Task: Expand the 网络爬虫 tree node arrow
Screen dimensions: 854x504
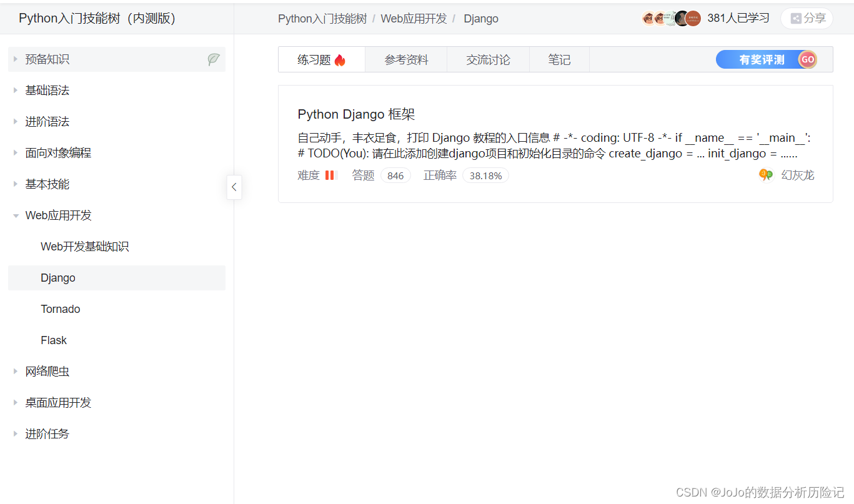Action: pyautogui.click(x=16, y=372)
